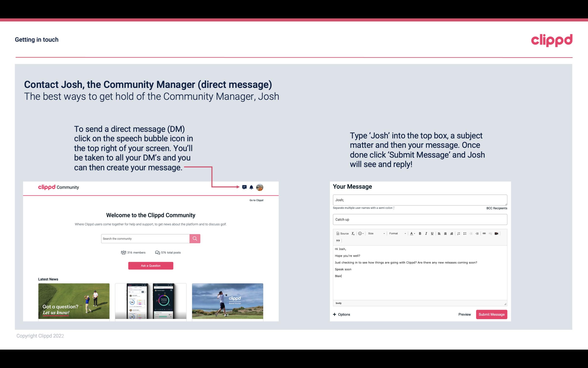
Task: Click the speech bubble DM icon
Action: pos(245,187)
